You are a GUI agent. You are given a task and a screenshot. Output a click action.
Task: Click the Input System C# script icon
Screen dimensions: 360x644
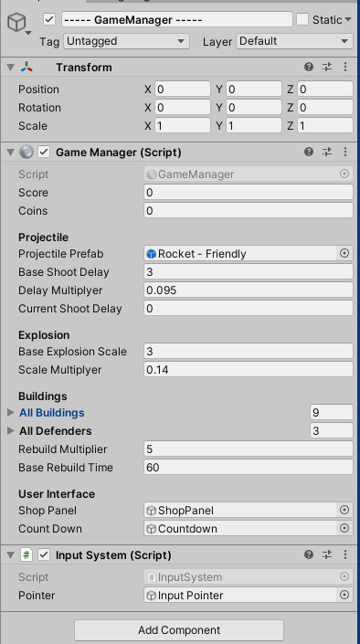pyautogui.click(x=26, y=555)
